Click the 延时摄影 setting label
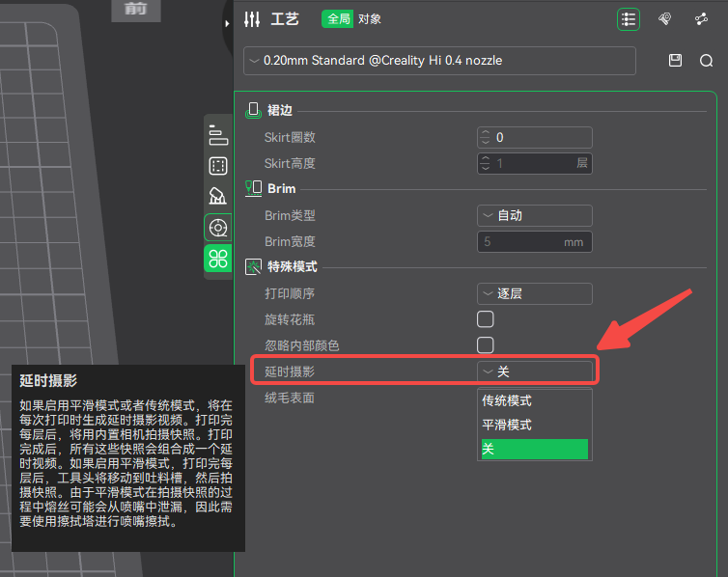Viewport: 728px width, 577px height. tap(290, 371)
